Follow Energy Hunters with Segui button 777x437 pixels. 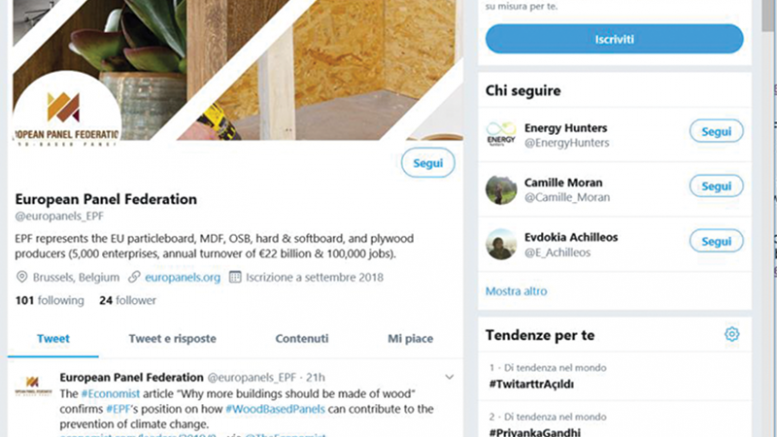click(x=716, y=131)
